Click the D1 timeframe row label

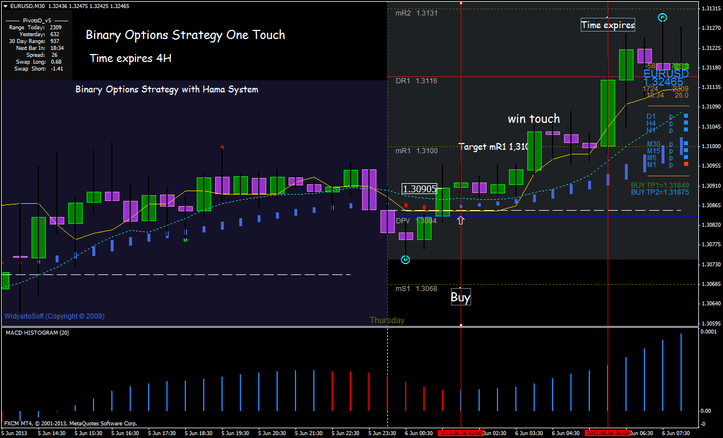click(651, 116)
